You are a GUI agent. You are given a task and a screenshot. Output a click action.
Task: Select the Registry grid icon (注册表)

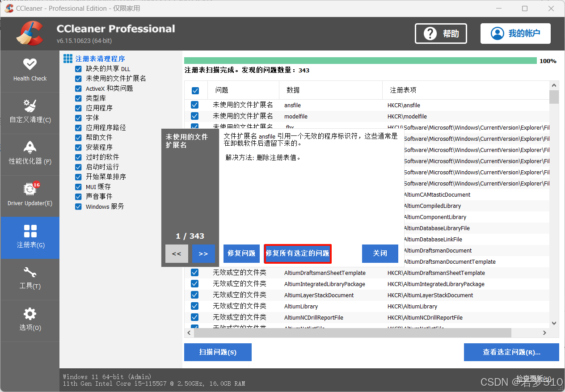[x=30, y=231]
